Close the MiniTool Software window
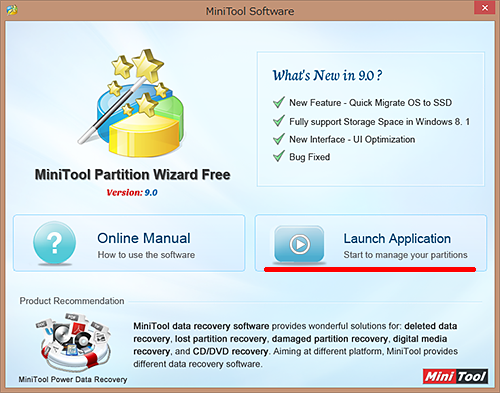Image resolution: width=500 pixels, height=393 pixels. [485, 8]
